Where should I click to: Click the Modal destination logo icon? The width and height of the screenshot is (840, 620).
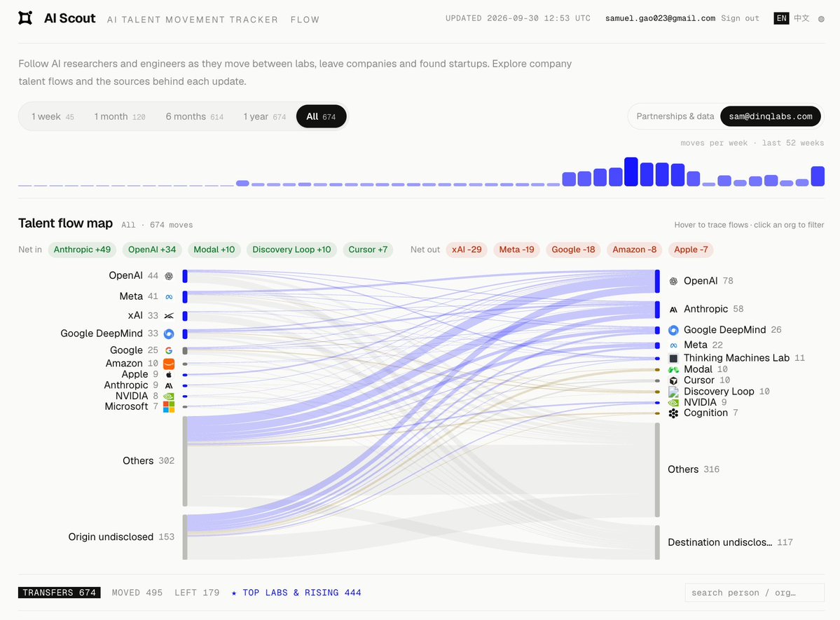pos(673,369)
